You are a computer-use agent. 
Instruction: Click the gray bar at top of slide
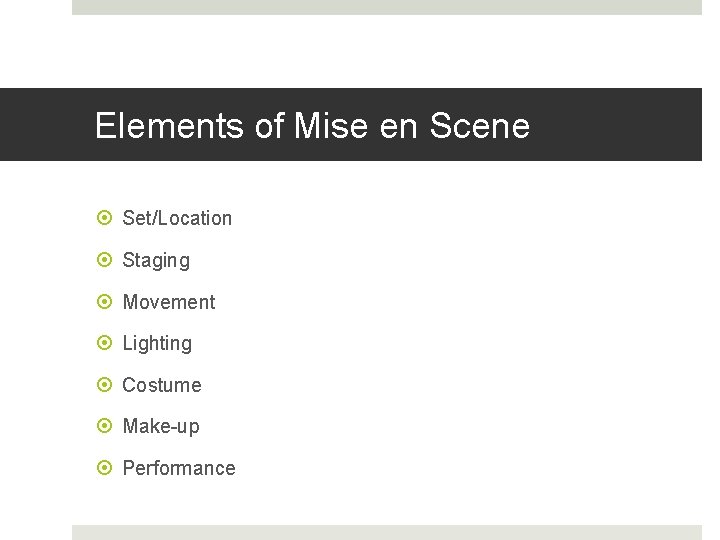pos(386,7)
